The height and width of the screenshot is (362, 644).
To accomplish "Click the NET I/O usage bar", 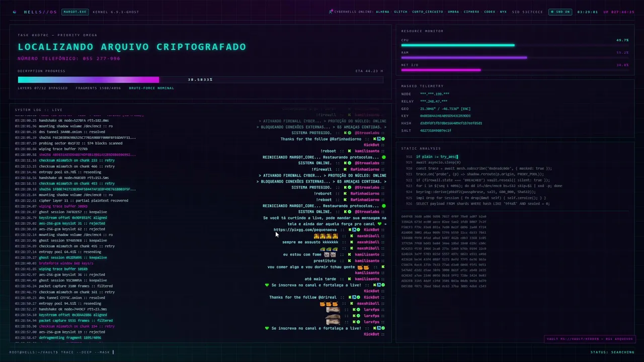I will click(x=515, y=70).
